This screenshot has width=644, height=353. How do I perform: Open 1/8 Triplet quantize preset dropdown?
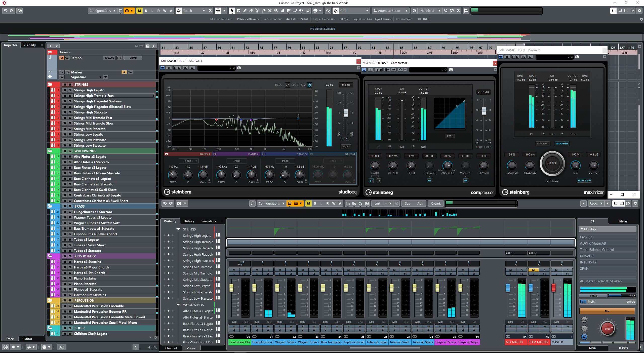pos(430,11)
